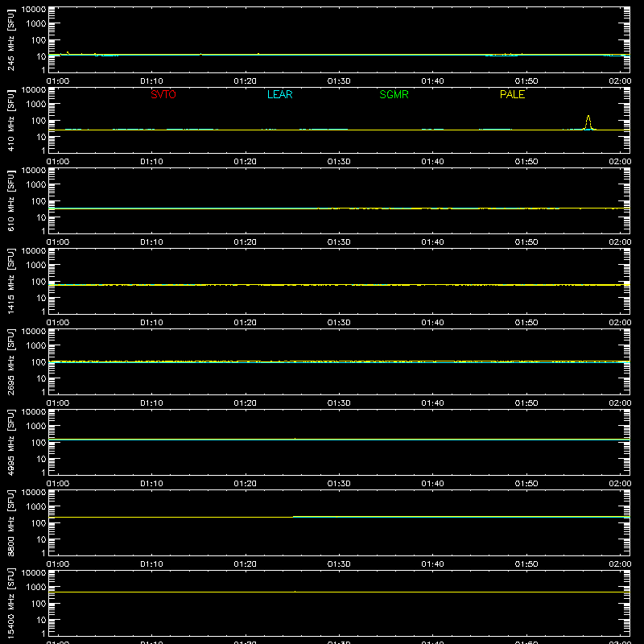Click the 10 y-axis label of 1415 MHz plot
644x644 pixels.
(x=41, y=298)
